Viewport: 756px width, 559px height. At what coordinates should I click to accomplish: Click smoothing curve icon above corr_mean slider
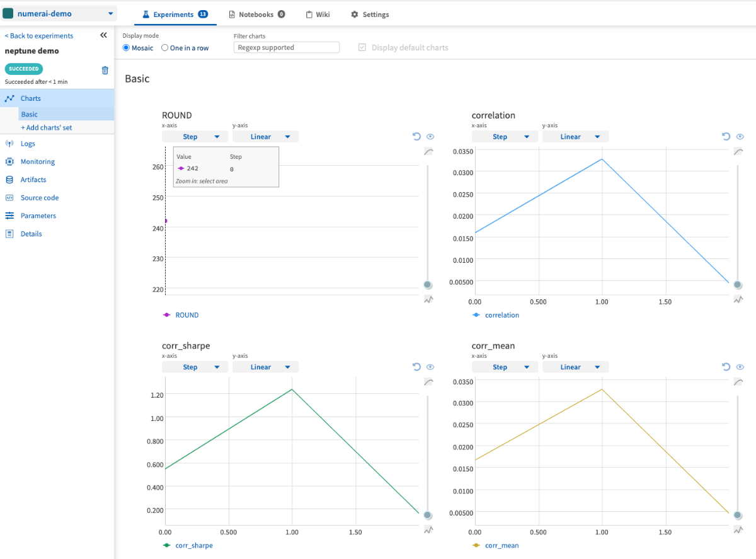pyautogui.click(x=738, y=383)
